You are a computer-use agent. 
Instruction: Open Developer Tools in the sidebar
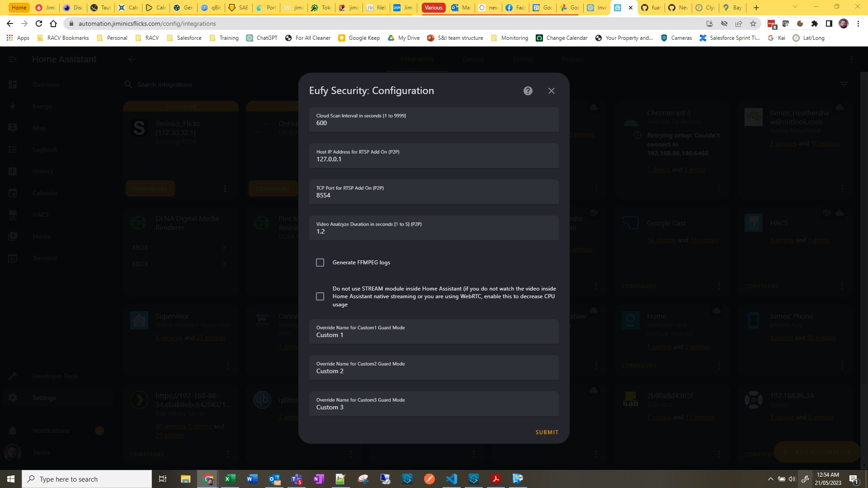pyautogui.click(x=56, y=375)
